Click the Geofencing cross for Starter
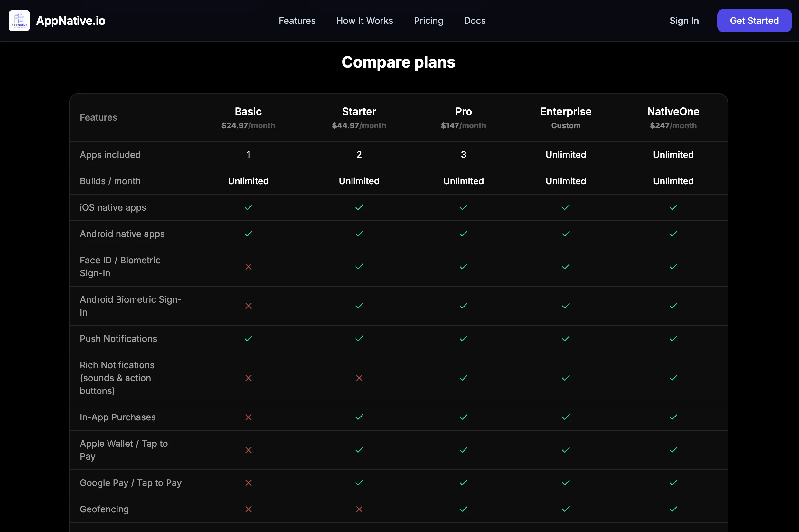Viewport: 799px width, 532px height. coord(359,509)
